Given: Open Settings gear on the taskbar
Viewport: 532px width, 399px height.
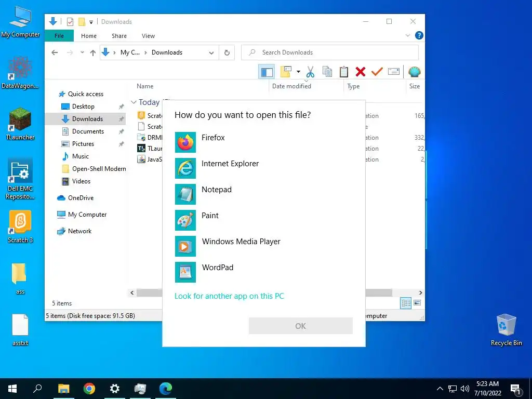Looking at the screenshot, I should pyautogui.click(x=115, y=389).
